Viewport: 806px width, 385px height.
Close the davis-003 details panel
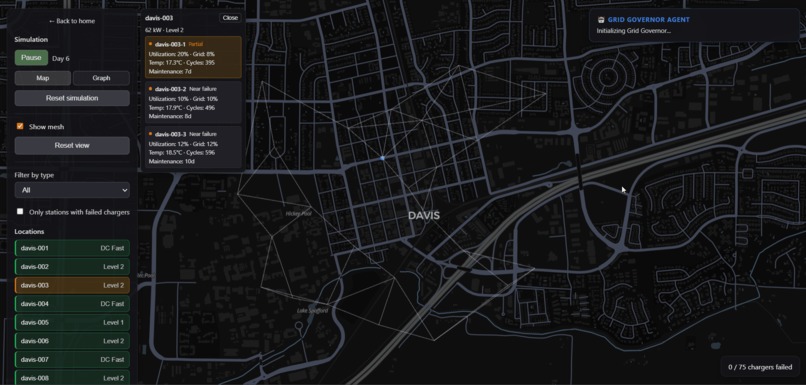[230, 18]
